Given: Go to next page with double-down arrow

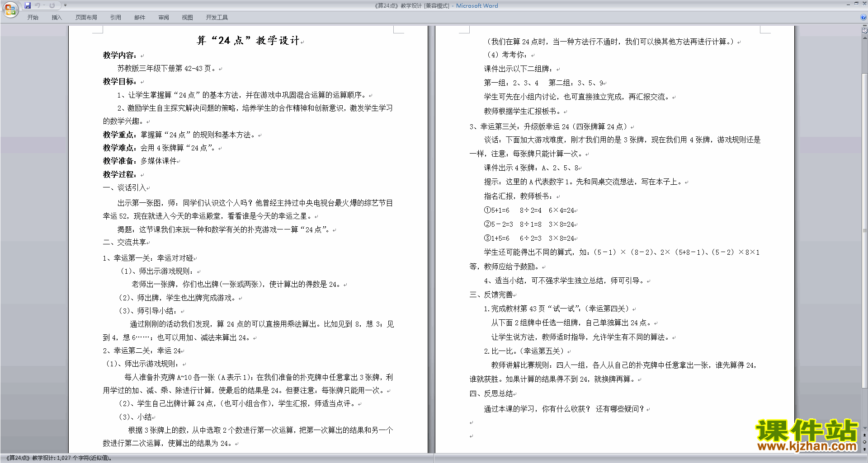Looking at the screenshot, I should [864, 449].
